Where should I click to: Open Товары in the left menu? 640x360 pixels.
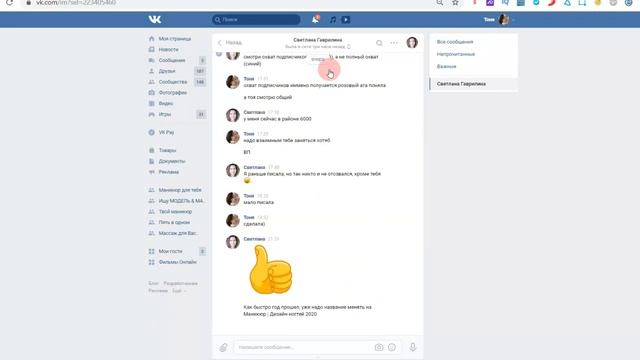[x=167, y=150]
